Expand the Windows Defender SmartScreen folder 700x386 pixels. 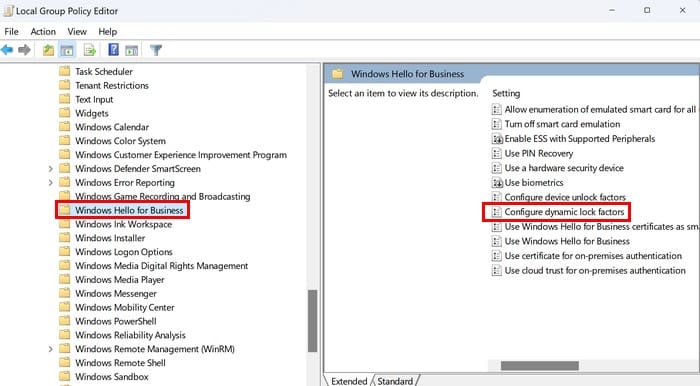50,169
